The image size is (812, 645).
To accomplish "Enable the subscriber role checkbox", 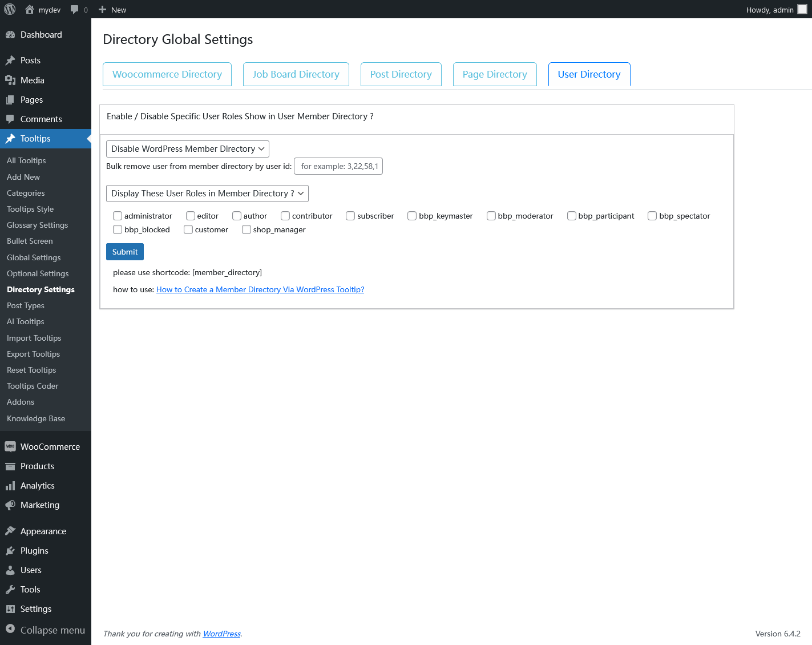I will tap(350, 216).
